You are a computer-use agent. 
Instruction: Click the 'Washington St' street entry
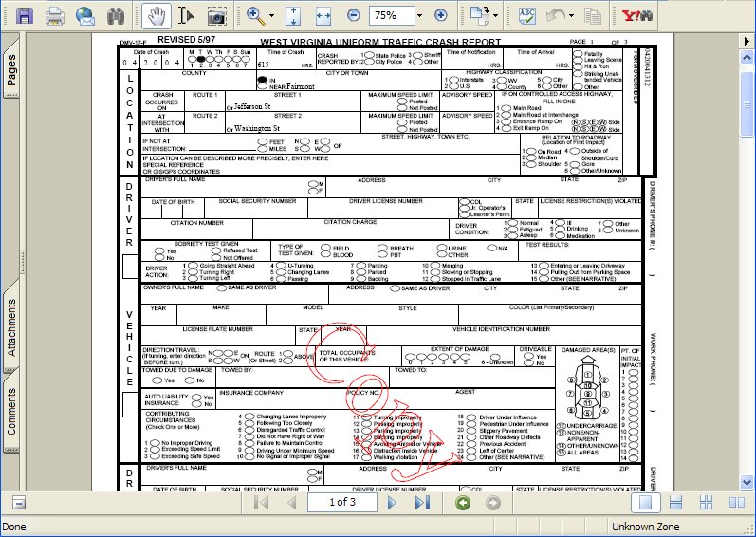point(257,128)
